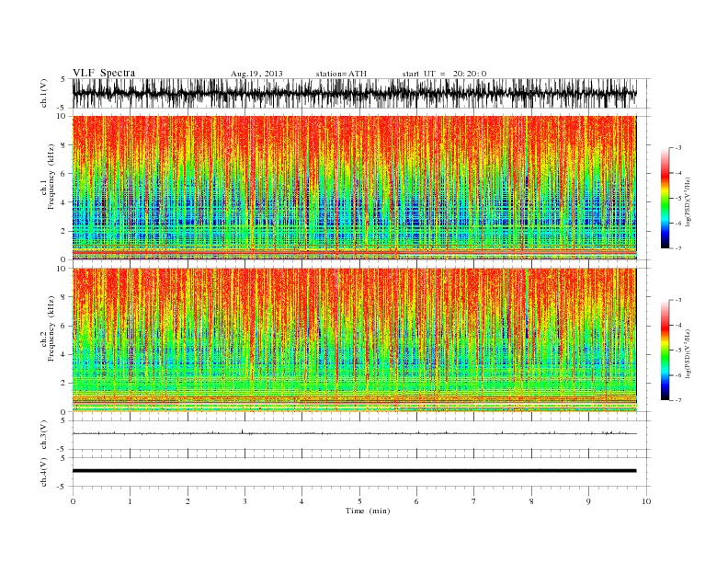Click the ch.4 thick black trace
This screenshot has height=563, width=728.
click(354, 471)
